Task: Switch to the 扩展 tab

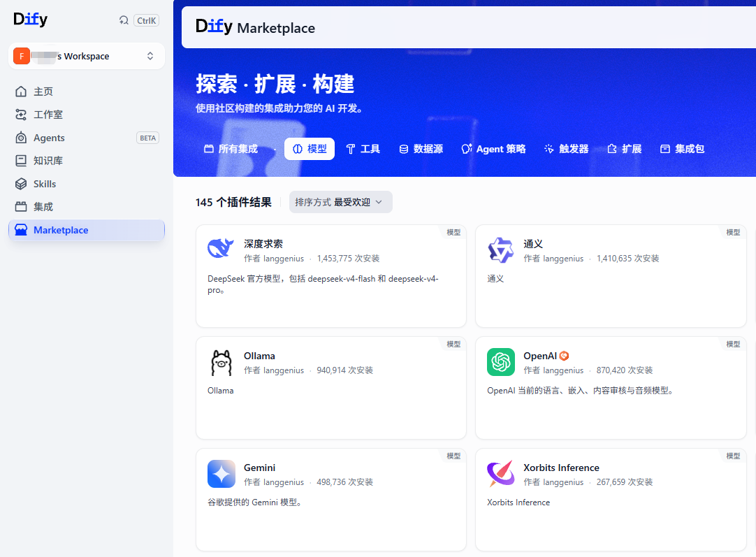Action: coord(625,149)
